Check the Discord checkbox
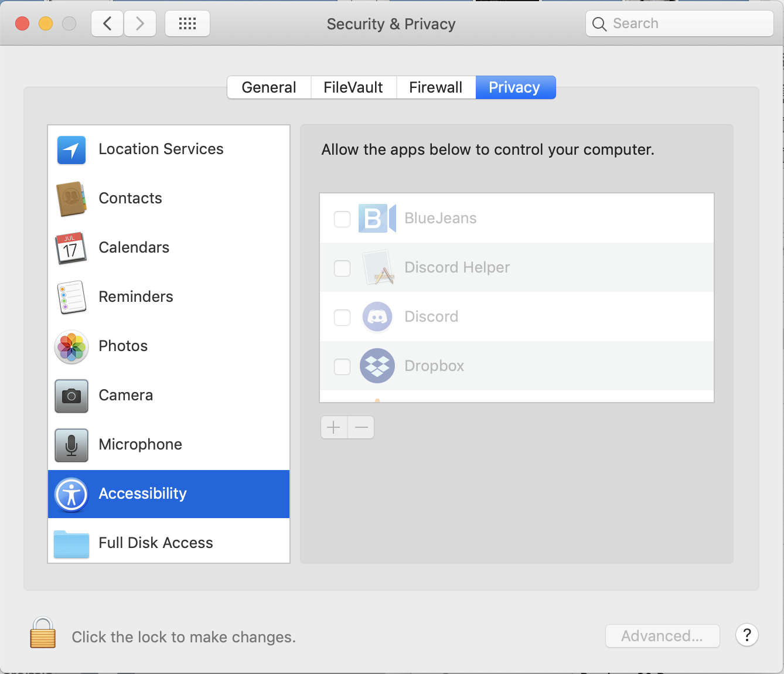 pos(342,318)
